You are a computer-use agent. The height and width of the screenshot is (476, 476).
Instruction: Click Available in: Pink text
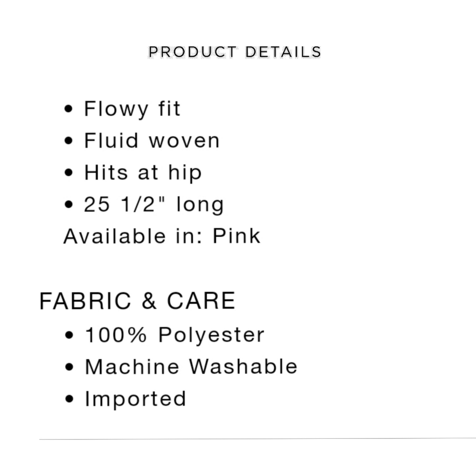click(162, 236)
